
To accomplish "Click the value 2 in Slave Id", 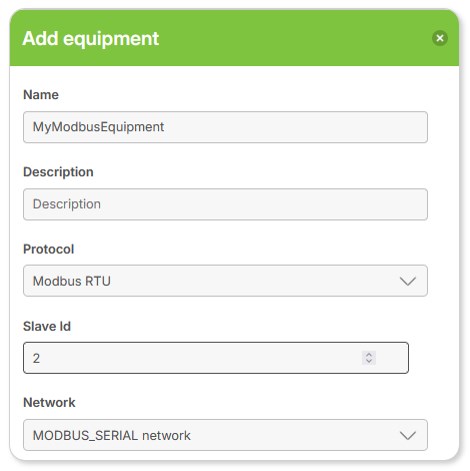I will (x=36, y=358).
